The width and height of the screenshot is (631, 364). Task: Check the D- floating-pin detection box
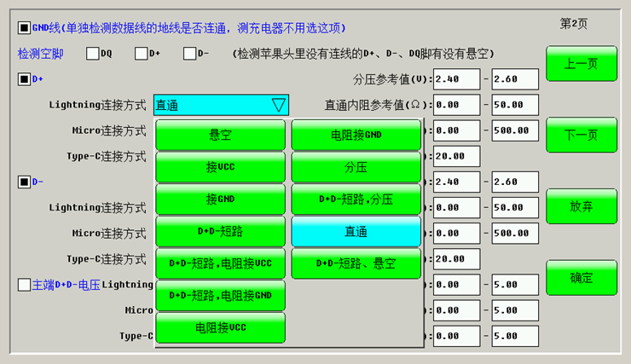click(x=190, y=54)
